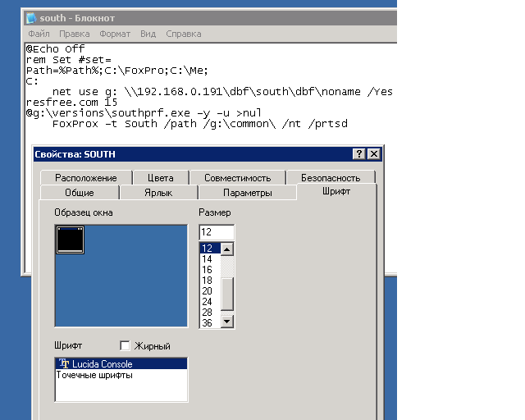Click the Notepad icon in the title bar
The width and height of the screenshot is (525, 420).
pos(31,18)
